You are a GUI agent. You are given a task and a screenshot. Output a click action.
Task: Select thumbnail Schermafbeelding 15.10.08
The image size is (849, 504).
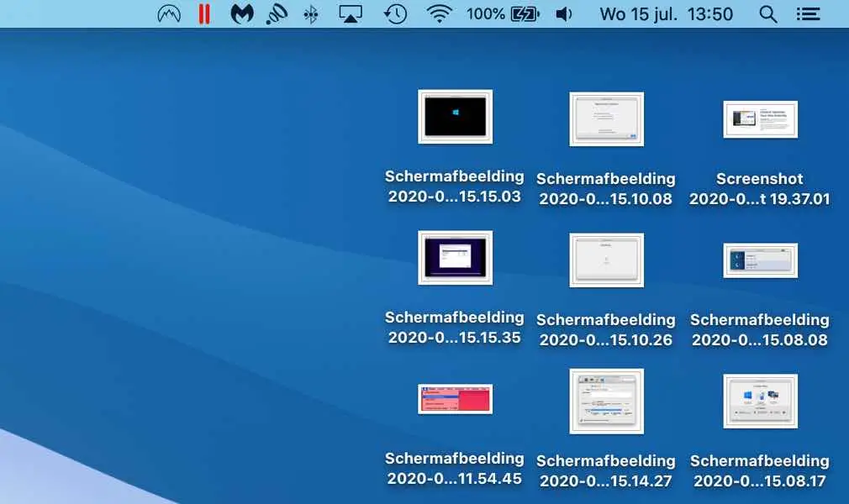[x=606, y=119]
